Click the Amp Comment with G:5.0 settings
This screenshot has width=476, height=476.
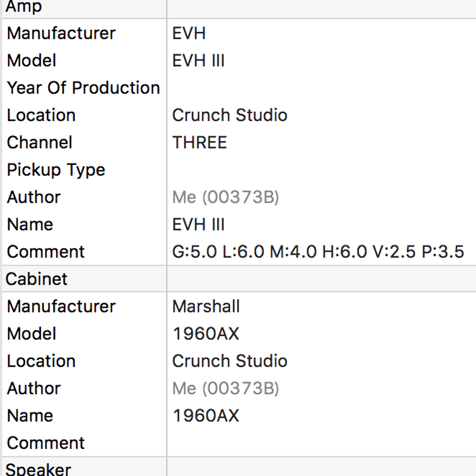point(321,251)
